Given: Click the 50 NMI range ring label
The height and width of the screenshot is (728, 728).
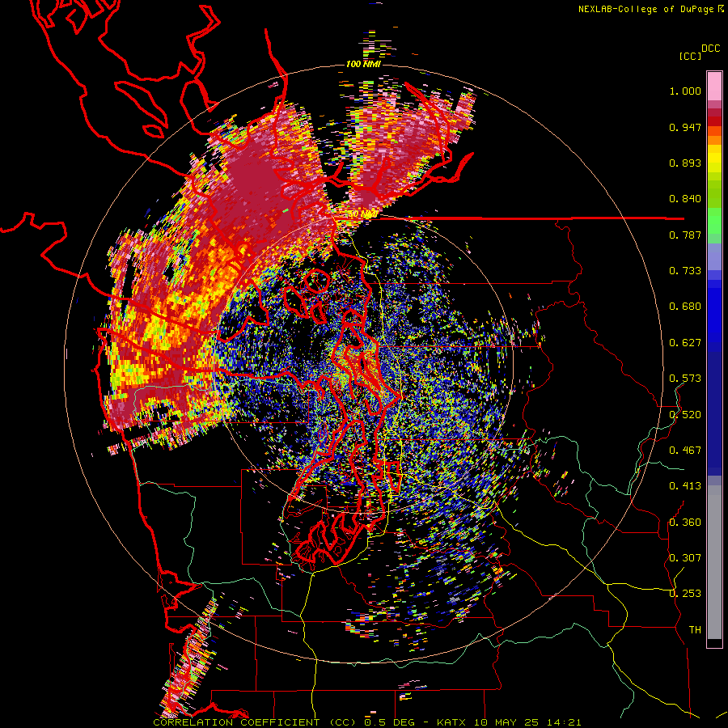Looking at the screenshot, I should (362, 214).
